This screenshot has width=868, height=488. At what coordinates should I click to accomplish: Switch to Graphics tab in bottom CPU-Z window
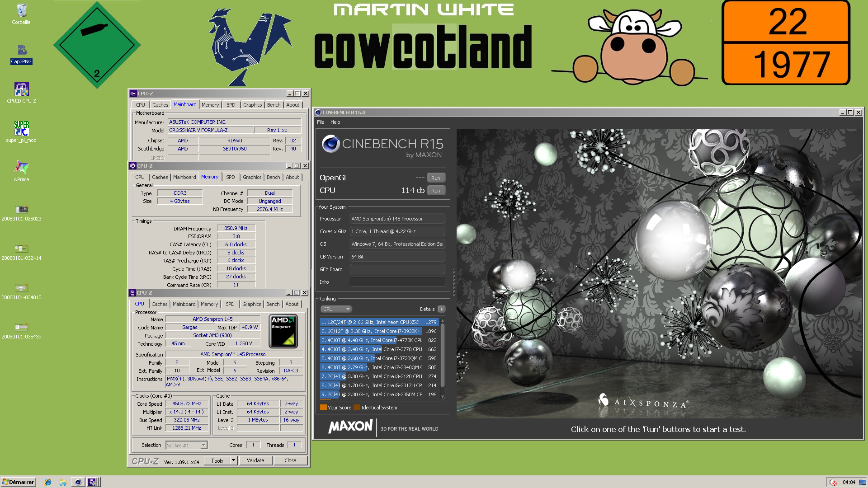coord(252,304)
